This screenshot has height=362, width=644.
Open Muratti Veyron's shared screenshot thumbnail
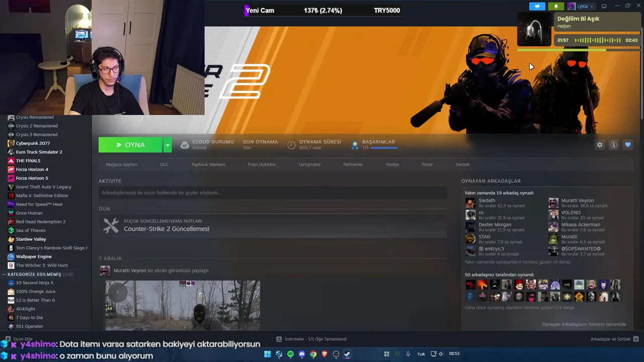(x=183, y=305)
